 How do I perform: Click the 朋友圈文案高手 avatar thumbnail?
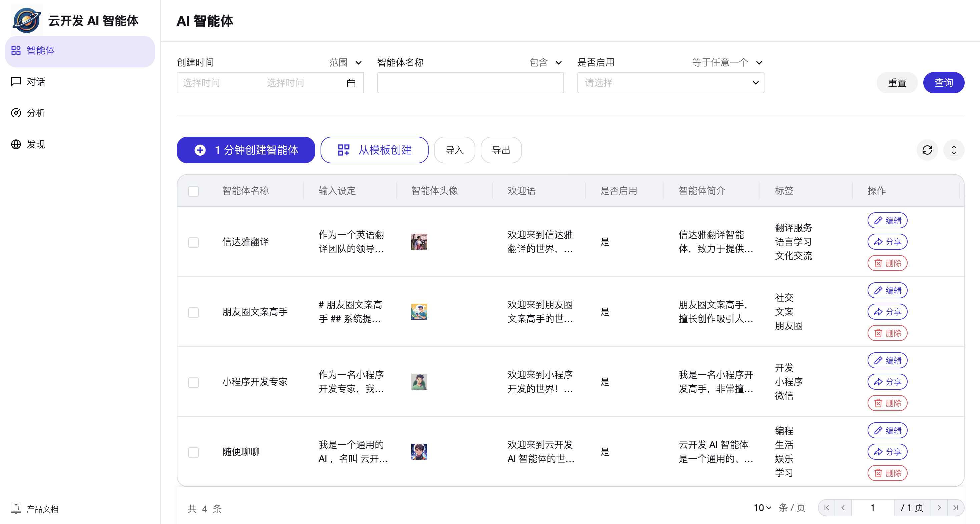[x=419, y=312]
